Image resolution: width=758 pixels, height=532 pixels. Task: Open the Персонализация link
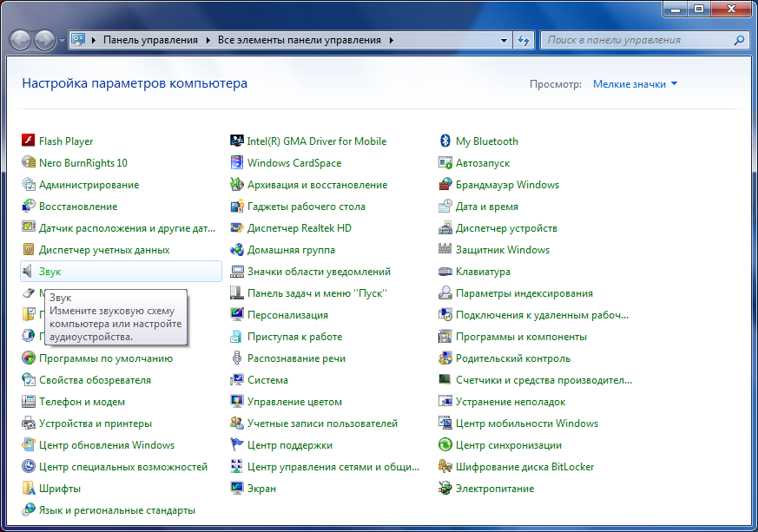(287, 315)
